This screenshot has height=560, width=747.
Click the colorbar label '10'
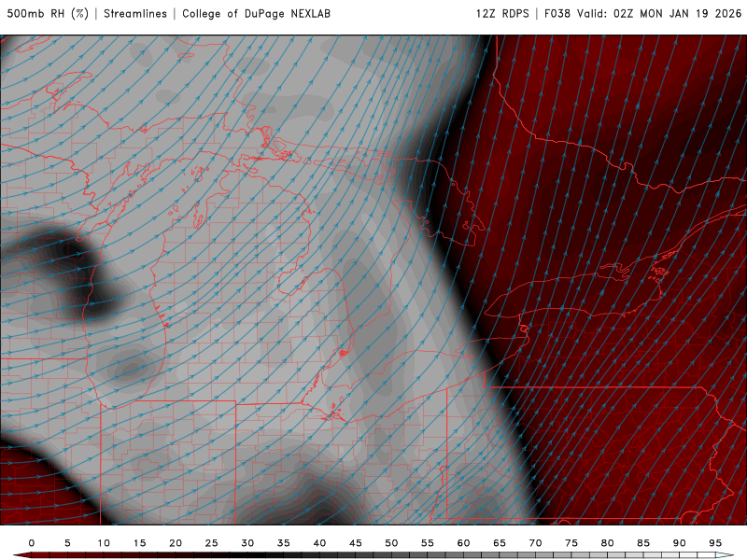coord(104,543)
